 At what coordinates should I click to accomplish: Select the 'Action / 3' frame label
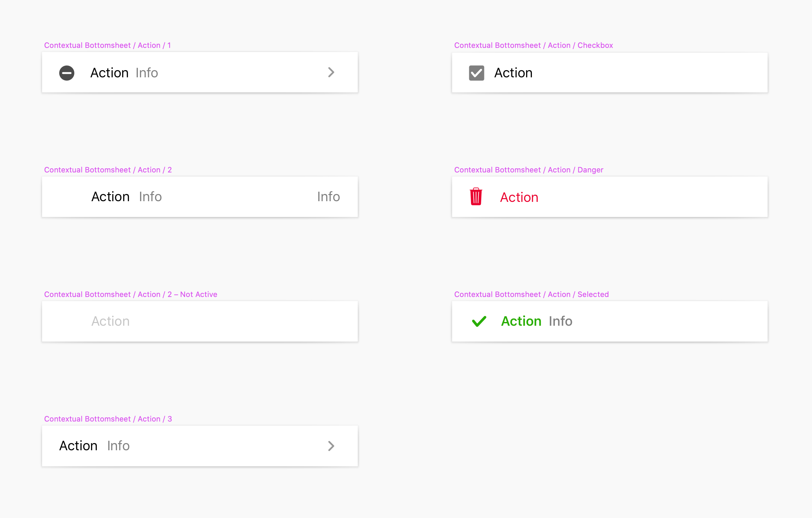pos(108,419)
